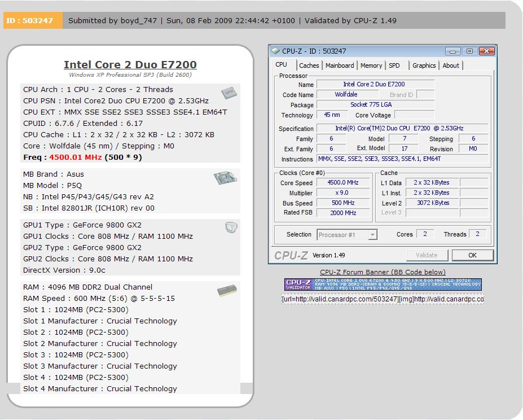Click 'GPU2 Clocks' line
The height and width of the screenshot is (420, 523).
coord(108,259)
